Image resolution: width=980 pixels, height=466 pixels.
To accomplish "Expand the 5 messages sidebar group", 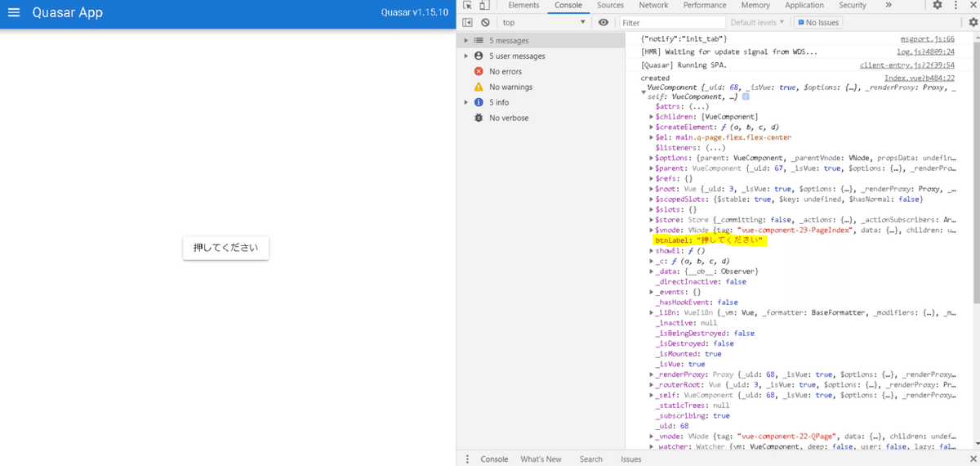I will (x=466, y=40).
